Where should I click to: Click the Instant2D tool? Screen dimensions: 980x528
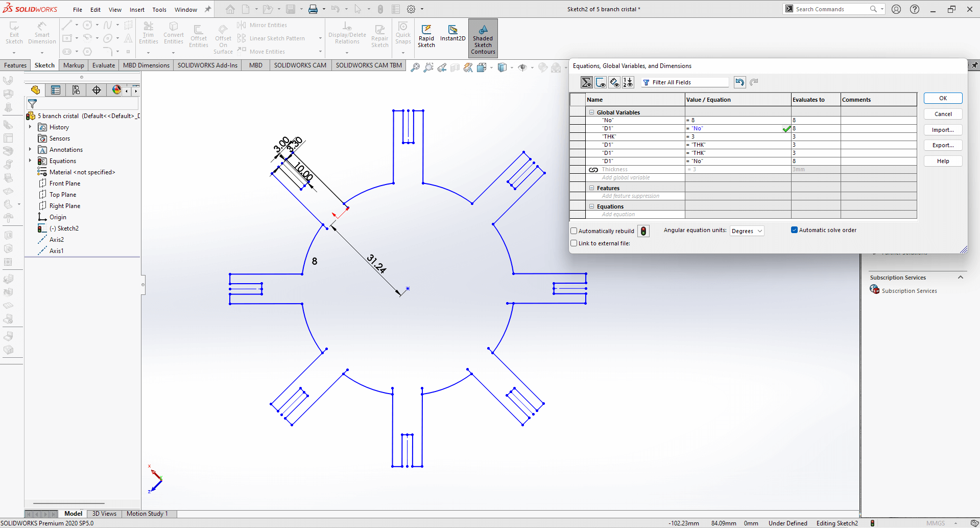[452, 34]
